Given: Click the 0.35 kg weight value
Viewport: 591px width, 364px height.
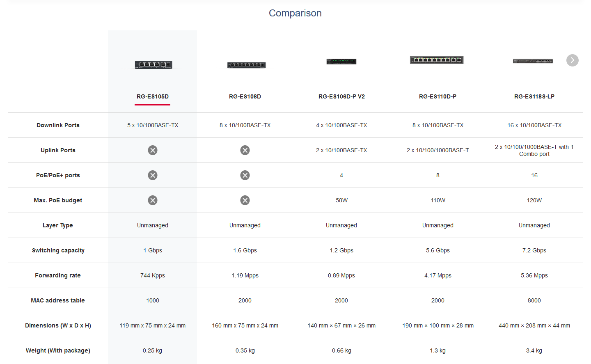Looking at the screenshot, I should coord(245,350).
